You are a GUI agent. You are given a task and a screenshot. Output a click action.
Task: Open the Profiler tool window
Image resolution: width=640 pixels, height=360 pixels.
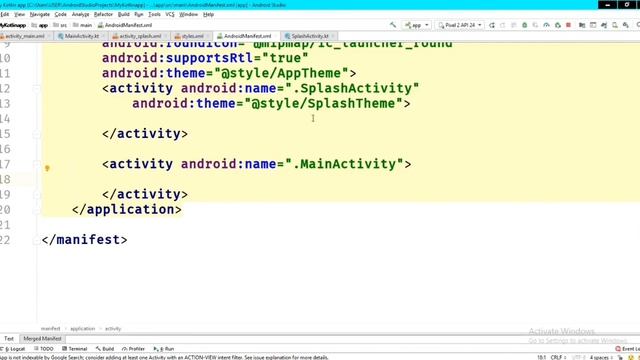pos(133,349)
